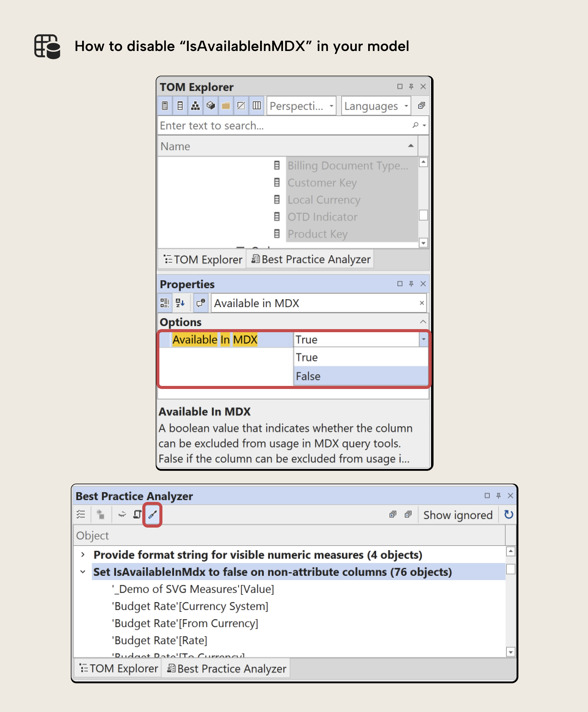
Task: Click the apply fix brush icon
Action: [x=152, y=514]
